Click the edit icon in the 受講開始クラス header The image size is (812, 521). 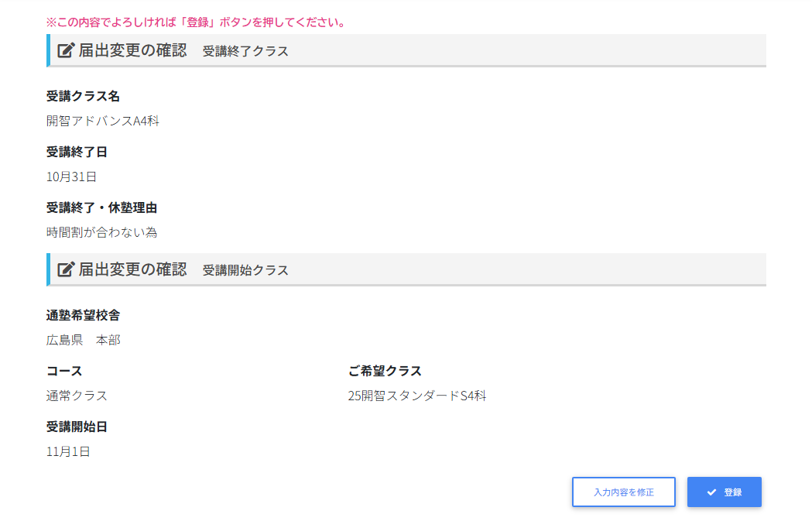coord(66,269)
